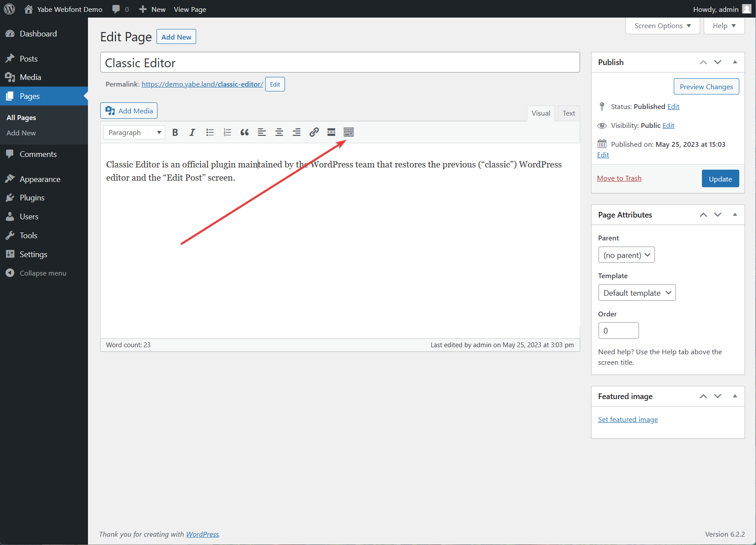Open Settings in the sidebar
Viewport: 756px width, 545px height.
[x=44, y=254]
